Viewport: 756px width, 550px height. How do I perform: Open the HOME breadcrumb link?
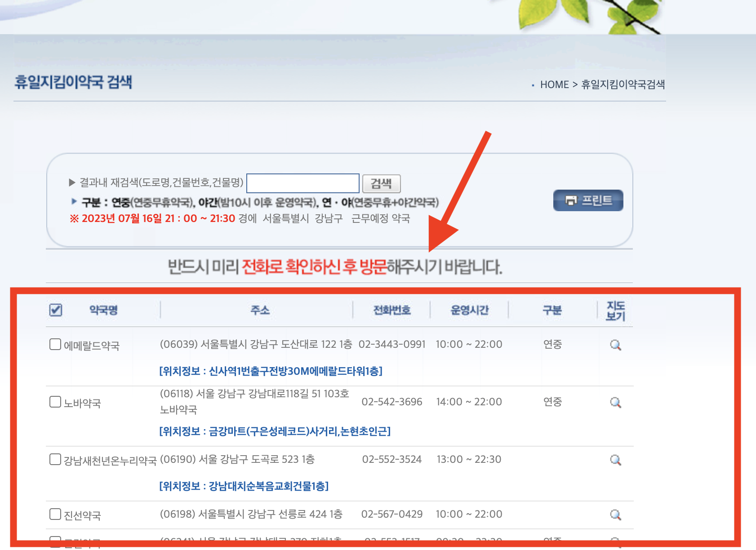554,84
